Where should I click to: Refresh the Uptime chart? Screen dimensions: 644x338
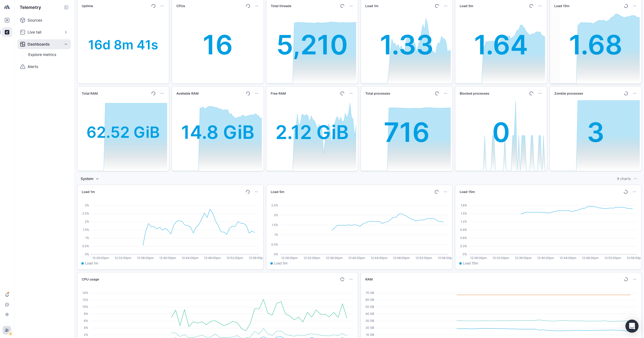tap(153, 6)
